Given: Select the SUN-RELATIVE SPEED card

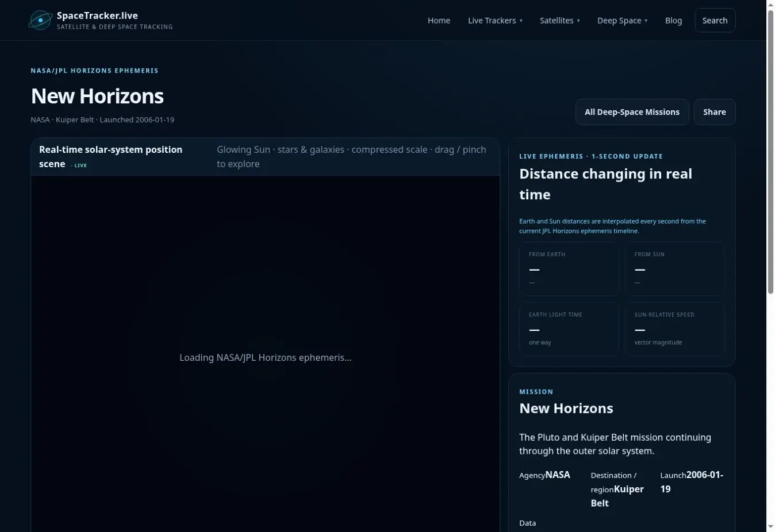Looking at the screenshot, I should point(674,329).
